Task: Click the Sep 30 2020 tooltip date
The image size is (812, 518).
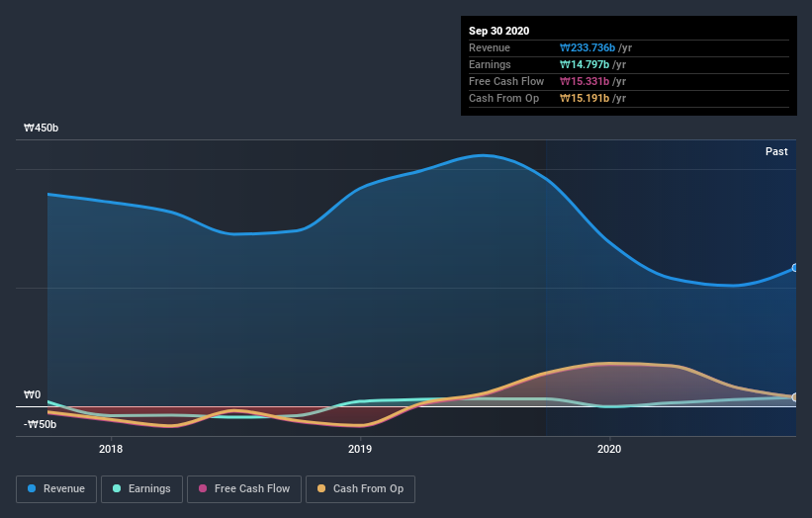Action: point(498,31)
